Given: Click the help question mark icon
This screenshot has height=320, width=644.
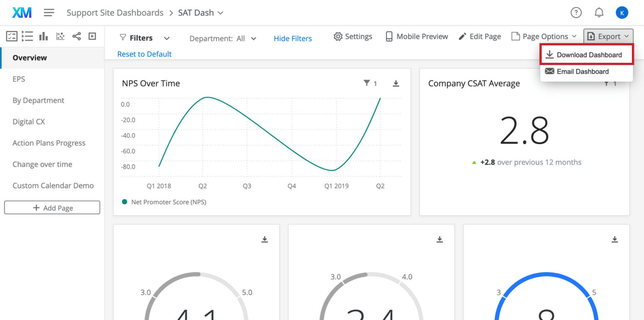Looking at the screenshot, I should pos(576,13).
